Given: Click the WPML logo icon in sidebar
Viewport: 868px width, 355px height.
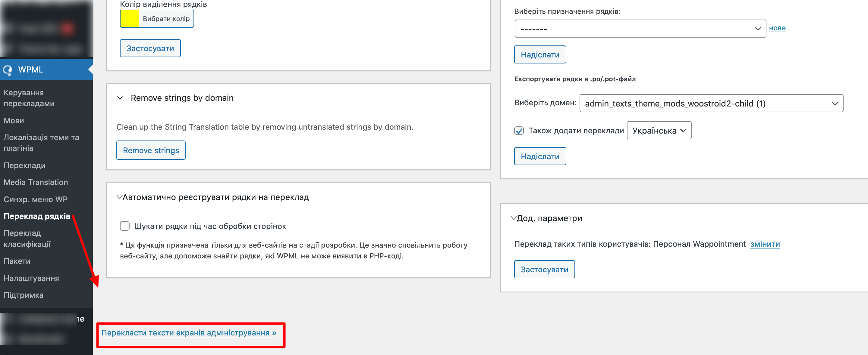Looking at the screenshot, I should click(8, 70).
